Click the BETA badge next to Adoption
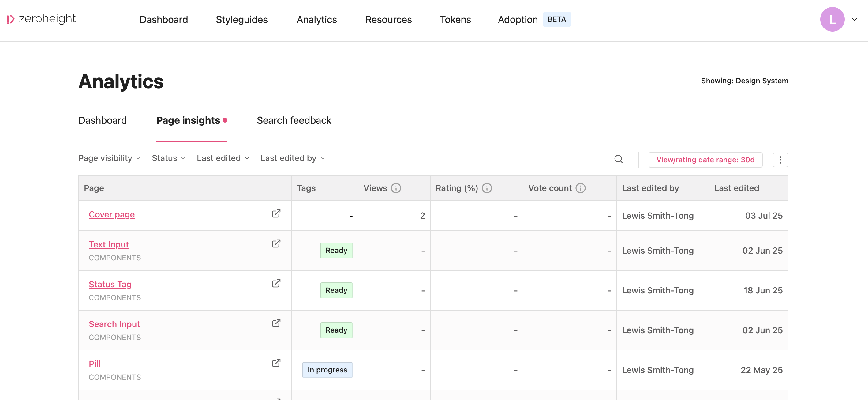868x400 pixels. tap(557, 19)
